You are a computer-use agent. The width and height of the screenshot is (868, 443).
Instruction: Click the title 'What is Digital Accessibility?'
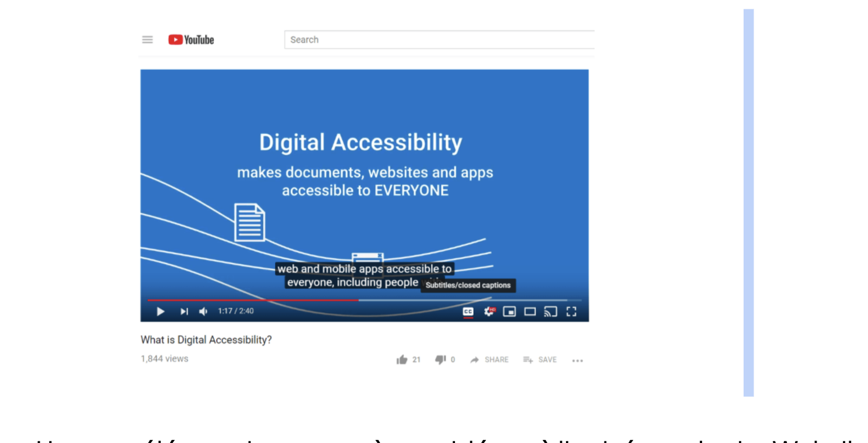click(x=206, y=340)
